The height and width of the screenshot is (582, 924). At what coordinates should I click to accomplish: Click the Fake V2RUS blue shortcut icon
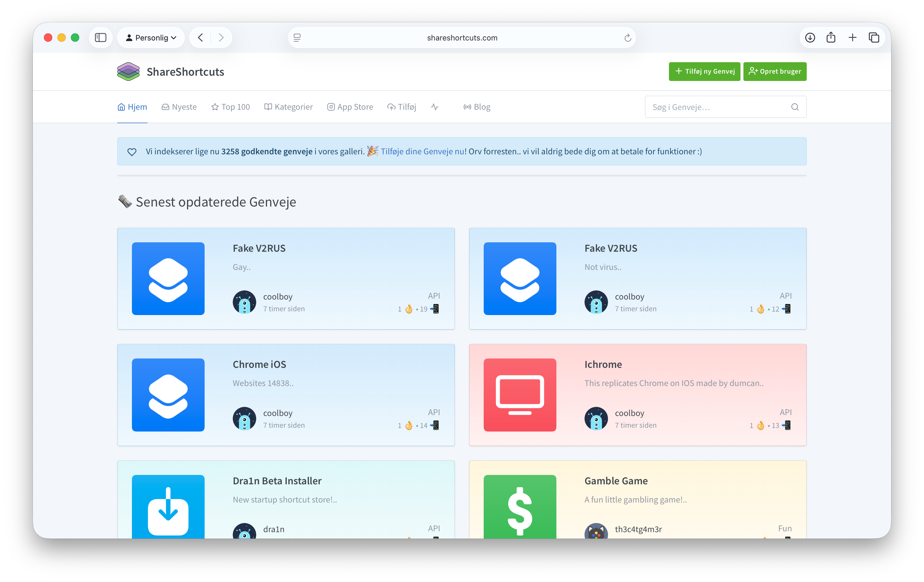click(168, 279)
